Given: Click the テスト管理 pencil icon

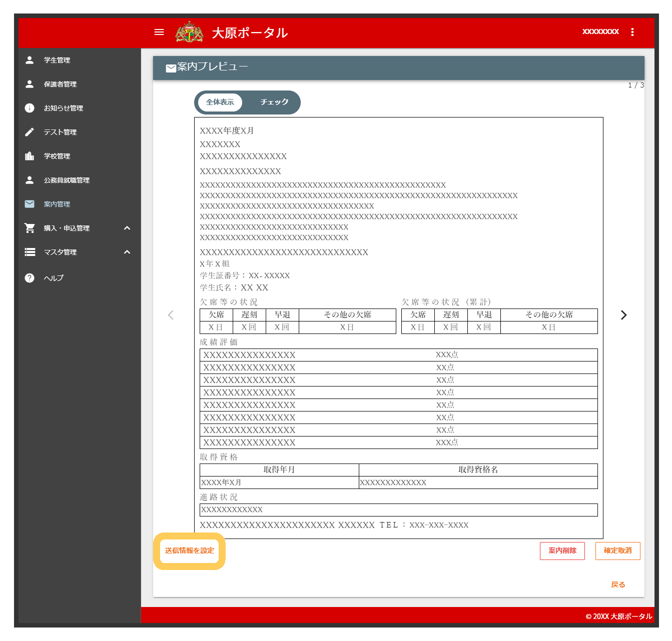Looking at the screenshot, I should (x=30, y=132).
